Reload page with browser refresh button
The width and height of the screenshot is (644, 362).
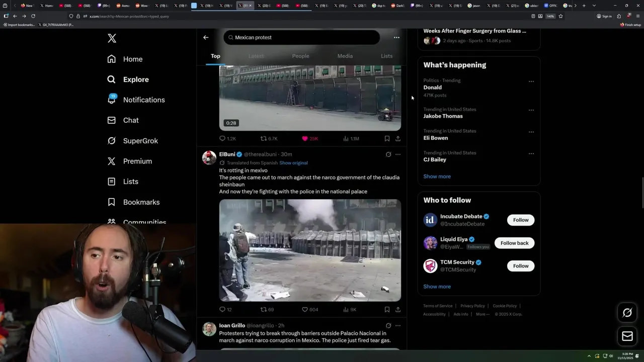(x=33, y=16)
